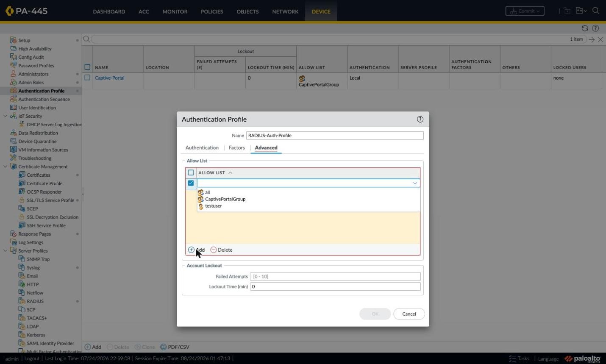The width and height of the screenshot is (606, 364).
Task: Open the page help icon beside refresh
Action: click(x=595, y=28)
